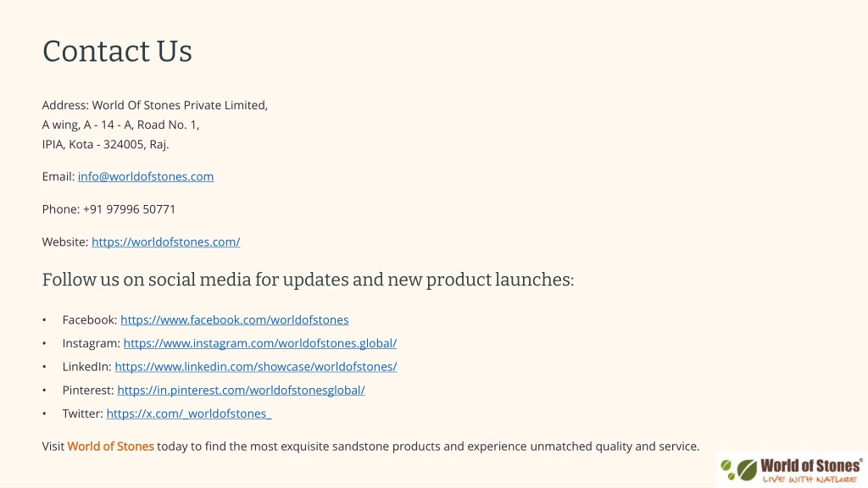868x488 pixels.
Task: Click the orange World of Stones text
Action: point(111,446)
